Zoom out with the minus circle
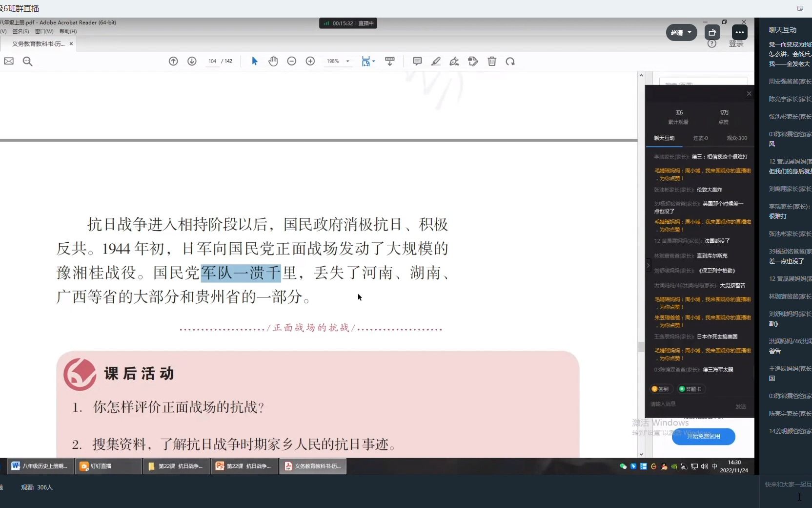 point(292,61)
